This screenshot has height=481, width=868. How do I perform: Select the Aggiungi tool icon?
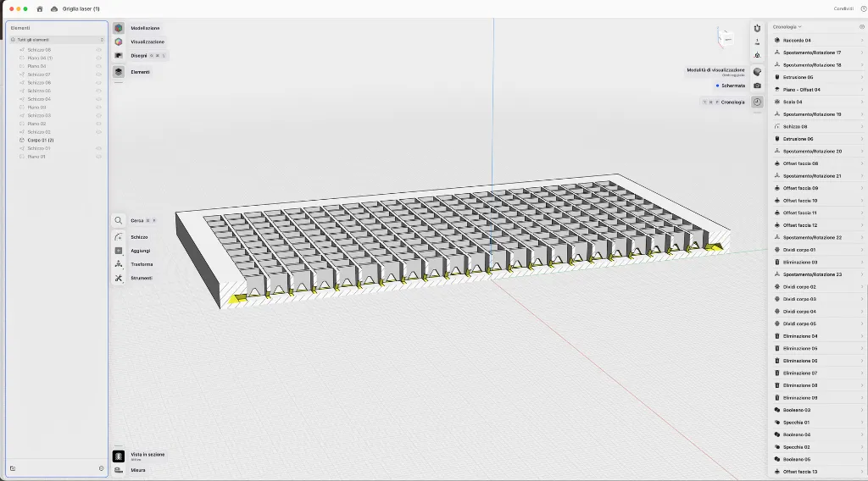[119, 251]
